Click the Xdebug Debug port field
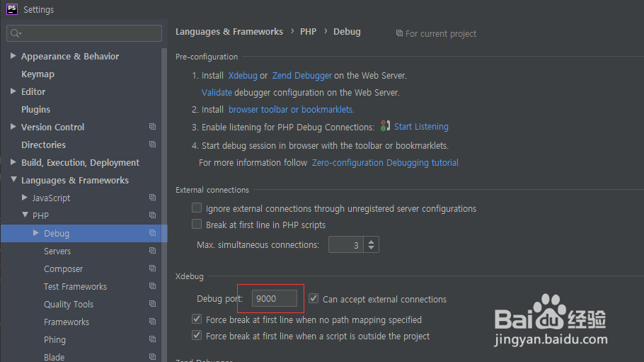 click(x=275, y=298)
